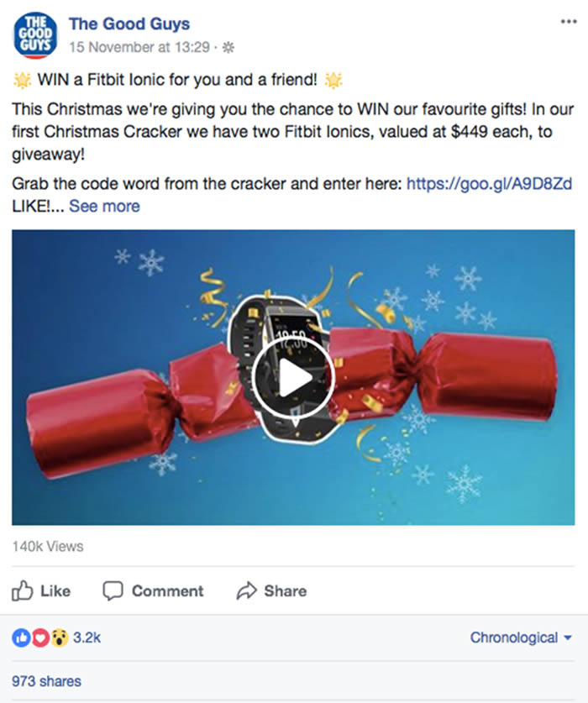Open The Good Guys page name link
The height and width of the screenshot is (703, 588).
(x=129, y=24)
